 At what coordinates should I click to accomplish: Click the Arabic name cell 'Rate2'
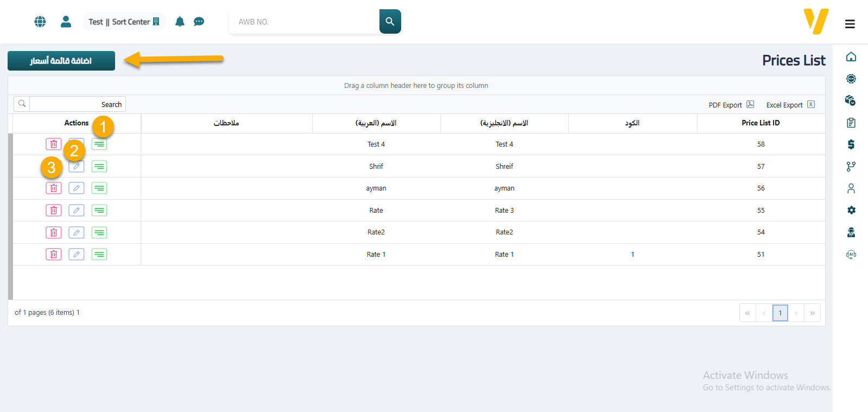(x=376, y=232)
